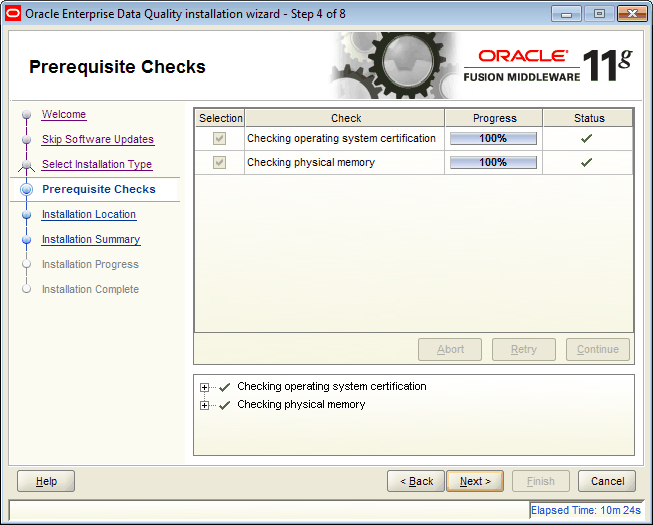Cancel the installation wizard
653x525 pixels.
pyautogui.click(x=607, y=481)
